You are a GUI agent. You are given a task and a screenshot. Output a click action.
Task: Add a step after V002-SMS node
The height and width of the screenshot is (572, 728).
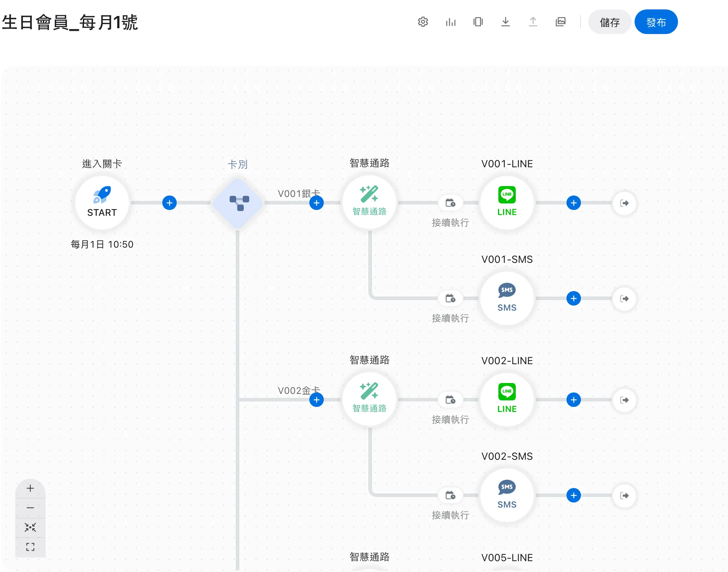click(574, 495)
